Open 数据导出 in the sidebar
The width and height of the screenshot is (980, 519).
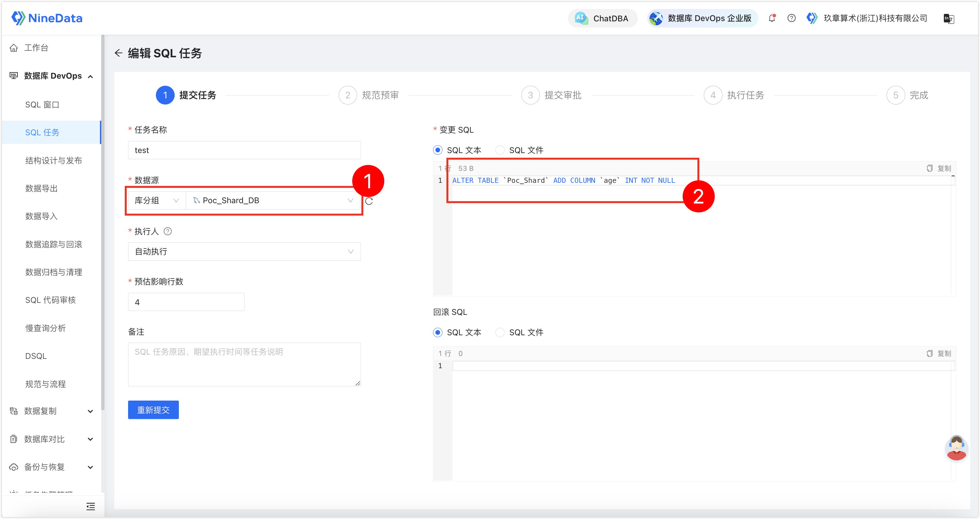click(41, 188)
